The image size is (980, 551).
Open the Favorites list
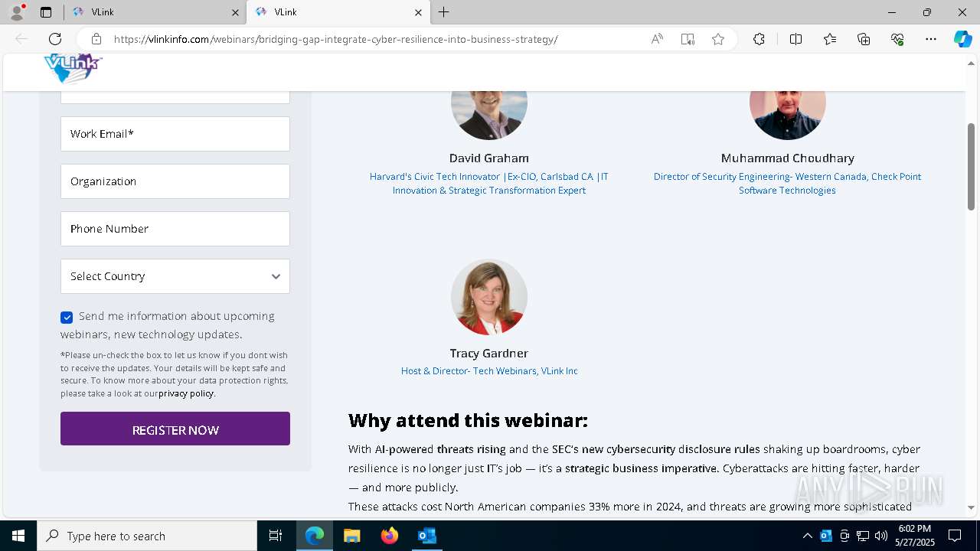[830, 39]
